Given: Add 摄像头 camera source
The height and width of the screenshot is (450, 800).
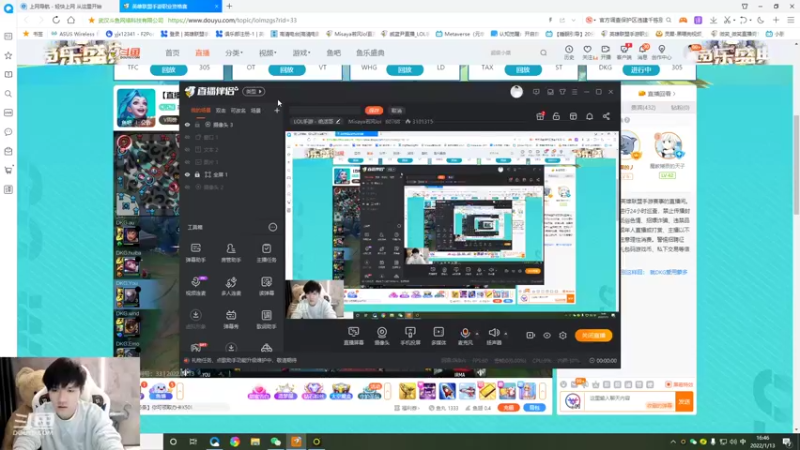Looking at the screenshot, I should point(382,336).
